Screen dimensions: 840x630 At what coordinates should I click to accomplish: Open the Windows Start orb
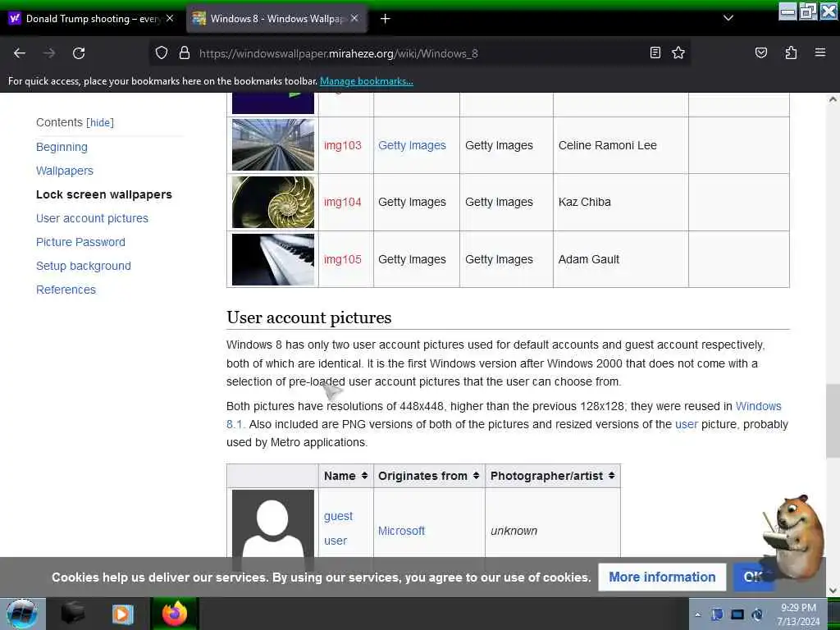[21, 614]
